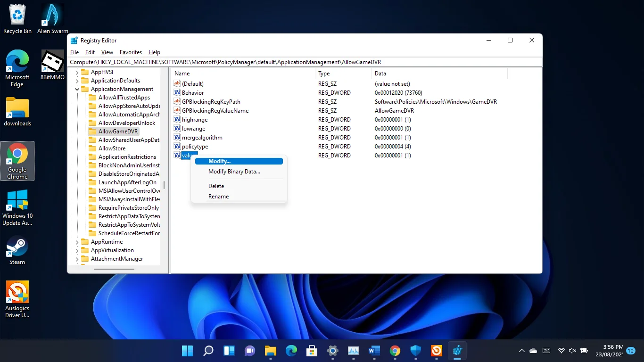Choose Modify Binary Data... in context menu
Image resolution: width=644 pixels, height=362 pixels.
click(x=239, y=172)
